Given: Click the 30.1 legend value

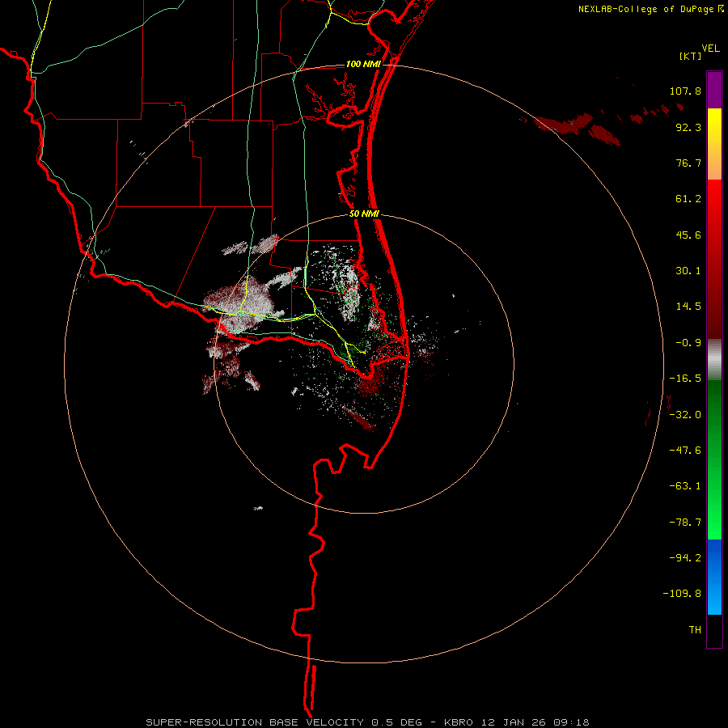Looking at the screenshot, I should 688,271.
